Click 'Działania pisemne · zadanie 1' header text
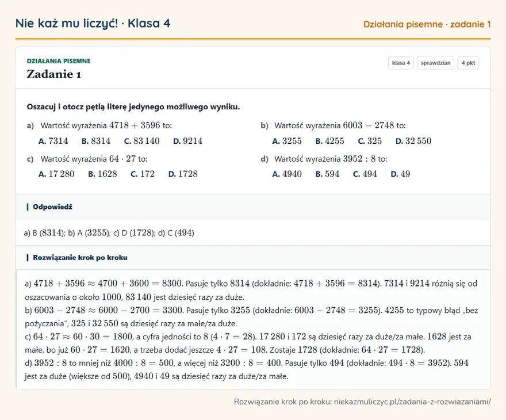The image size is (506, 420). tap(427, 24)
